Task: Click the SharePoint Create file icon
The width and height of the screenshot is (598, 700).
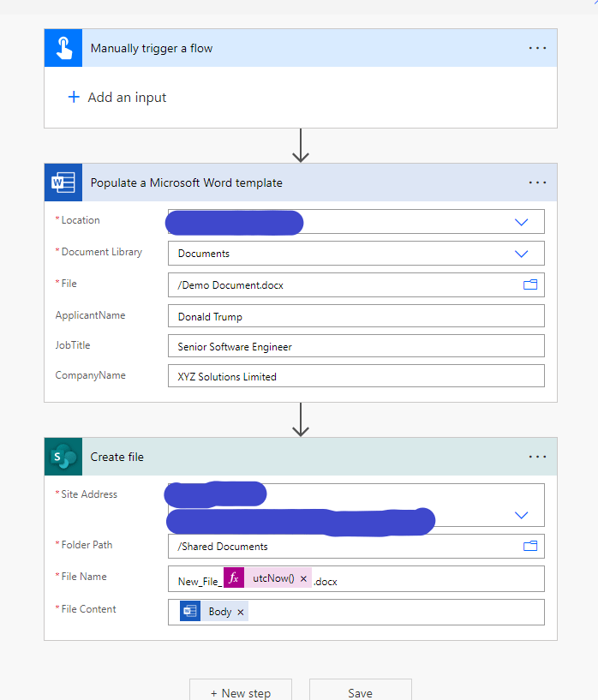Action: pyautogui.click(x=63, y=457)
